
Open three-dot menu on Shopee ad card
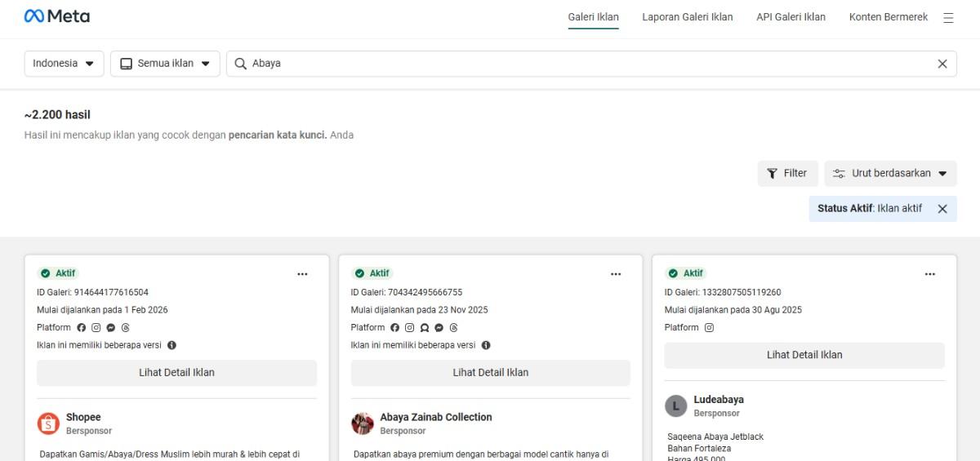coord(302,274)
